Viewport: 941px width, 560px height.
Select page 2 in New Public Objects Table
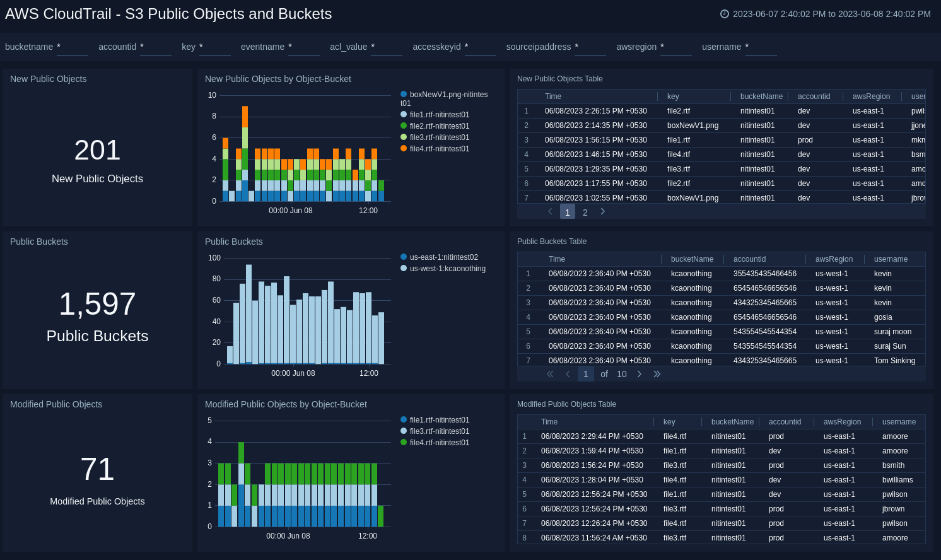coord(585,213)
